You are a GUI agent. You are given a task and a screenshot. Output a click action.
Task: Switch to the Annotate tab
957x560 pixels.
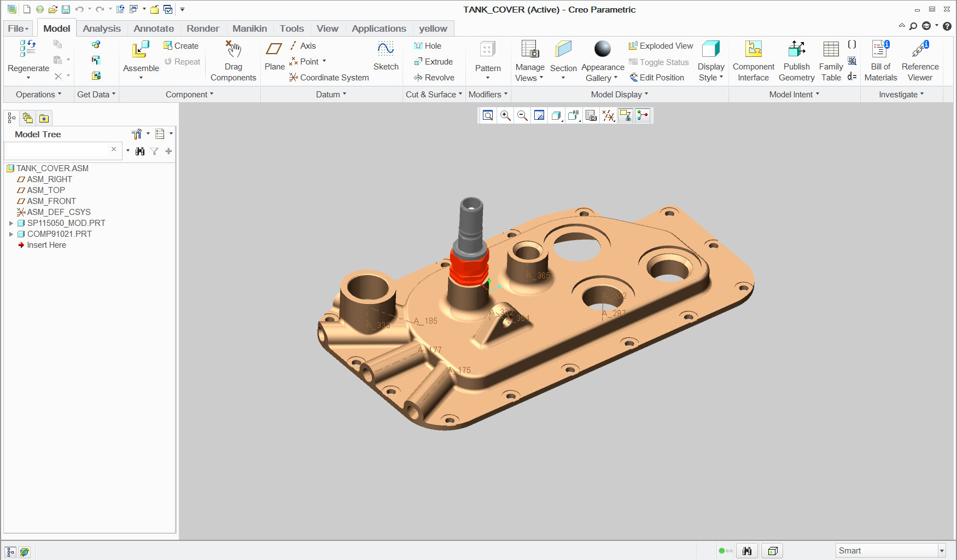point(154,28)
